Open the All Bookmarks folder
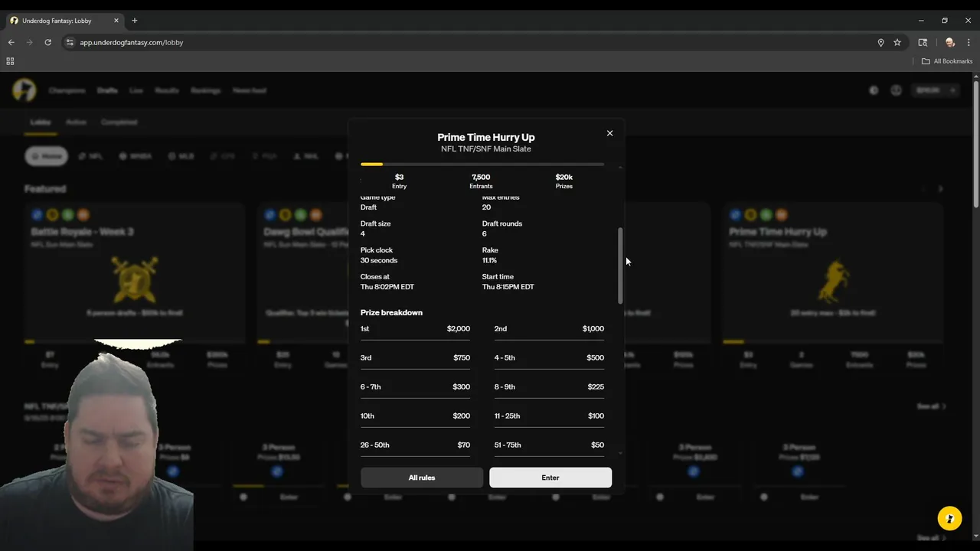Image resolution: width=980 pixels, height=551 pixels. [x=947, y=61]
